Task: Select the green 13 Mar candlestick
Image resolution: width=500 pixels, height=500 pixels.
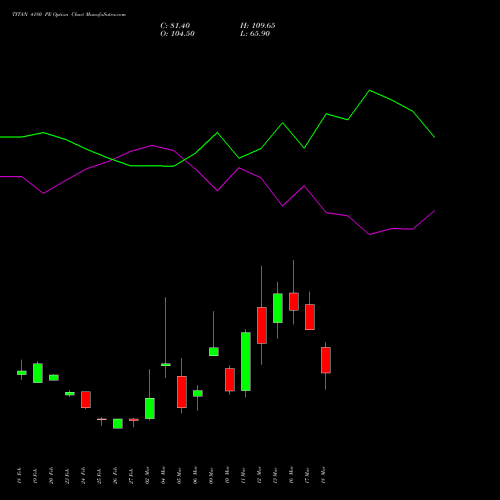Action: (x=278, y=308)
